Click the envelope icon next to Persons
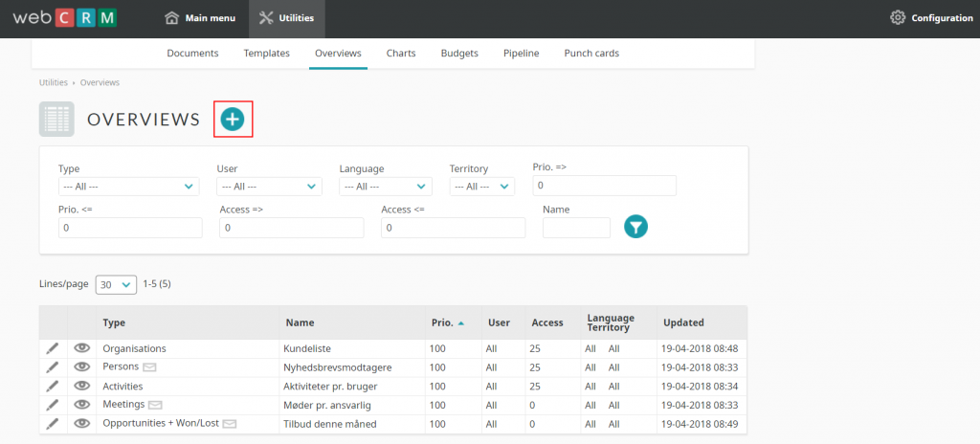 149,367
